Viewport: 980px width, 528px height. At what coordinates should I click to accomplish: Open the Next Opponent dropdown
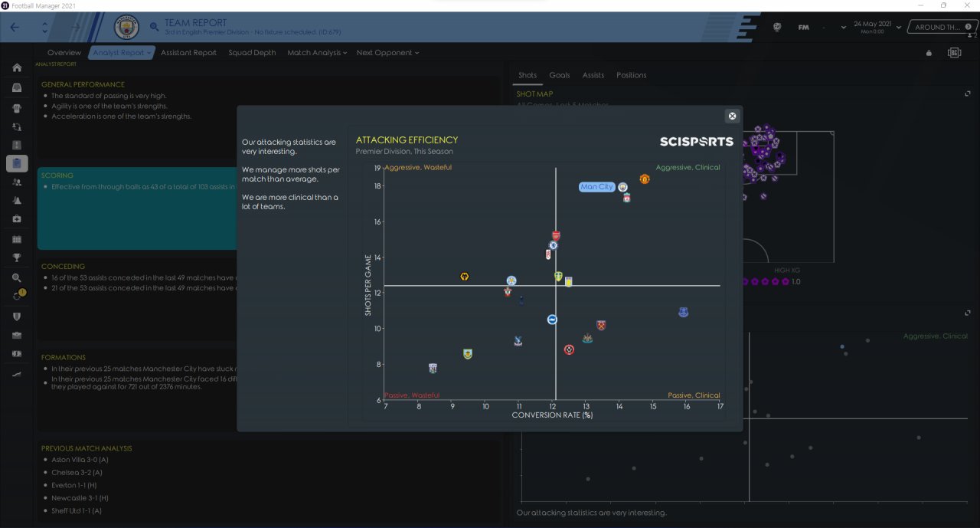pos(388,53)
